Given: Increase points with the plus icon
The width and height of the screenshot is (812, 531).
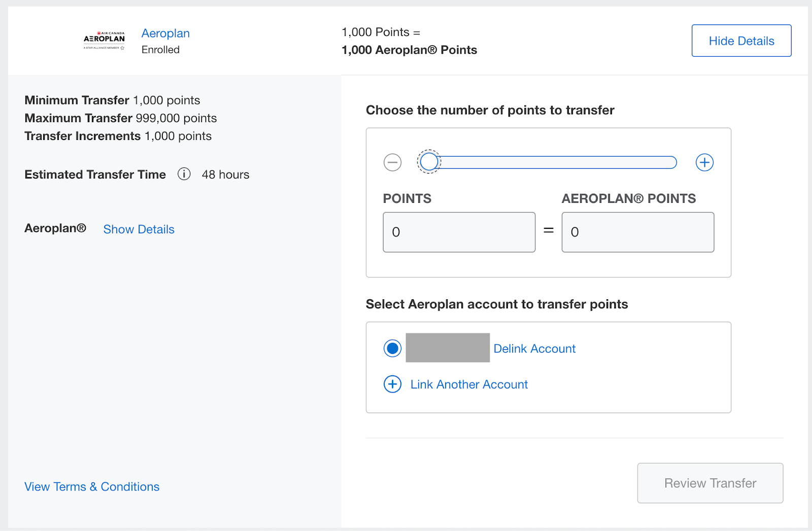Looking at the screenshot, I should click(704, 162).
